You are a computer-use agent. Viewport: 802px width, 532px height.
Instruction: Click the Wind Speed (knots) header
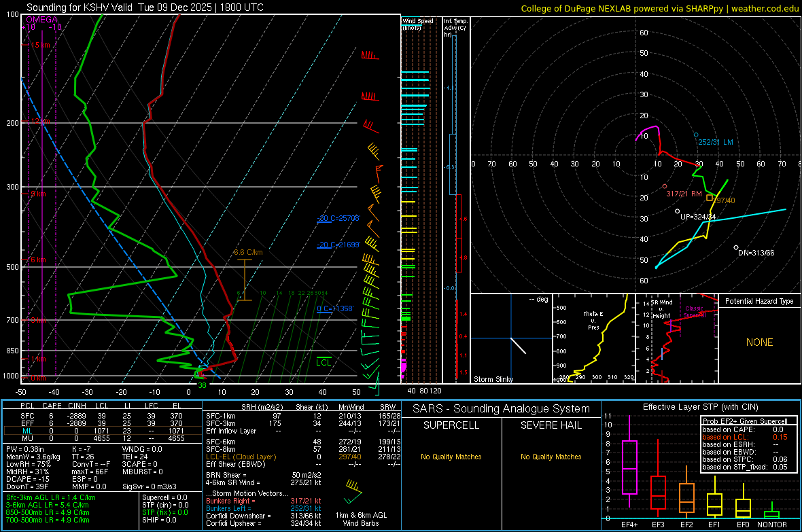pyautogui.click(x=417, y=24)
